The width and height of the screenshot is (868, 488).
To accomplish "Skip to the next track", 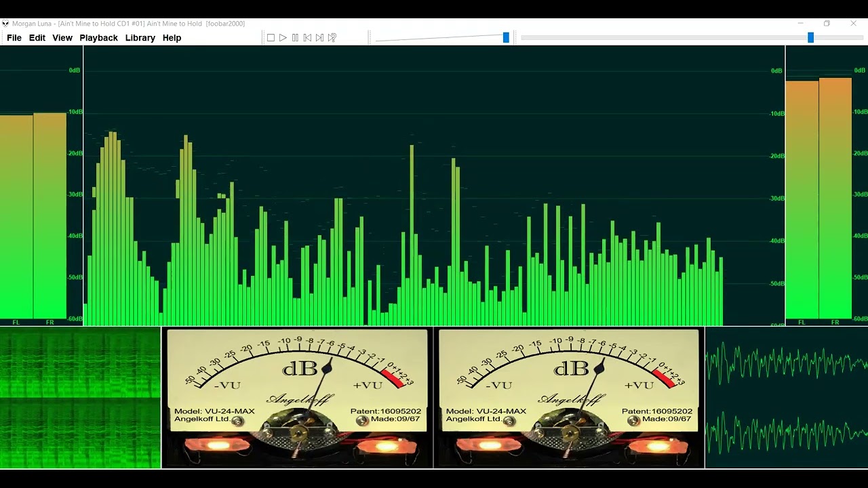I will tap(319, 38).
